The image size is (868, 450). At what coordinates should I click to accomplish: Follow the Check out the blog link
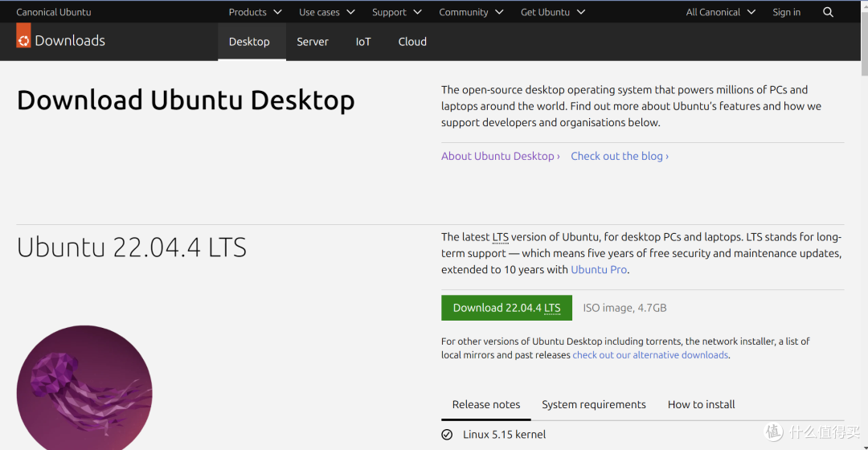click(x=620, y=156)
